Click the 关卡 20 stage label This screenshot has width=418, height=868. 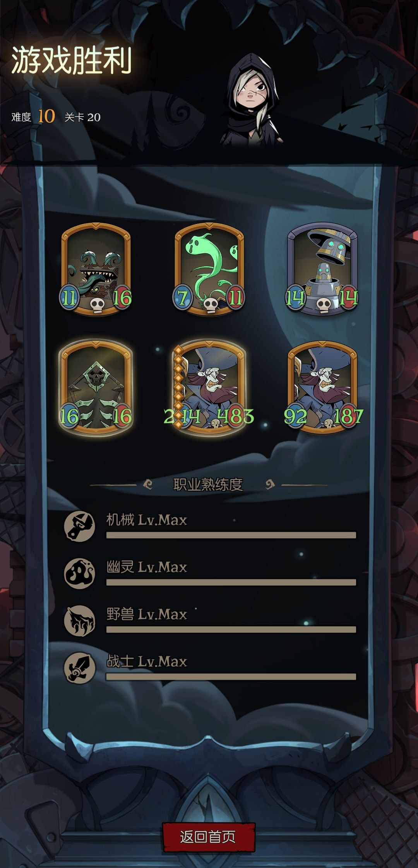[82, 117]
